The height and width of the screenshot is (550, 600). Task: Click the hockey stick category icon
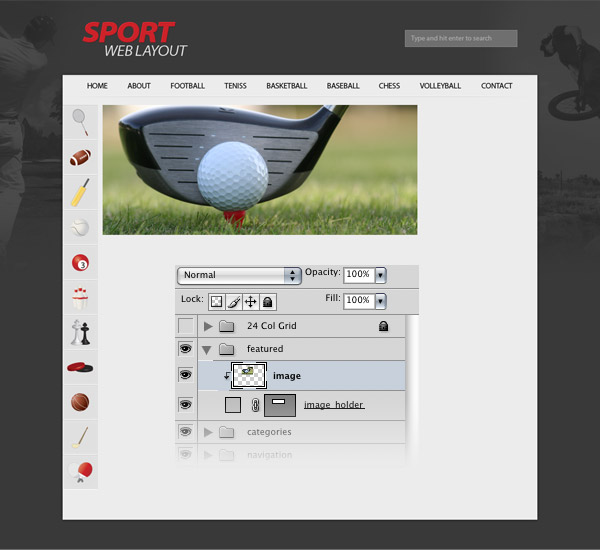coord(80,437)
